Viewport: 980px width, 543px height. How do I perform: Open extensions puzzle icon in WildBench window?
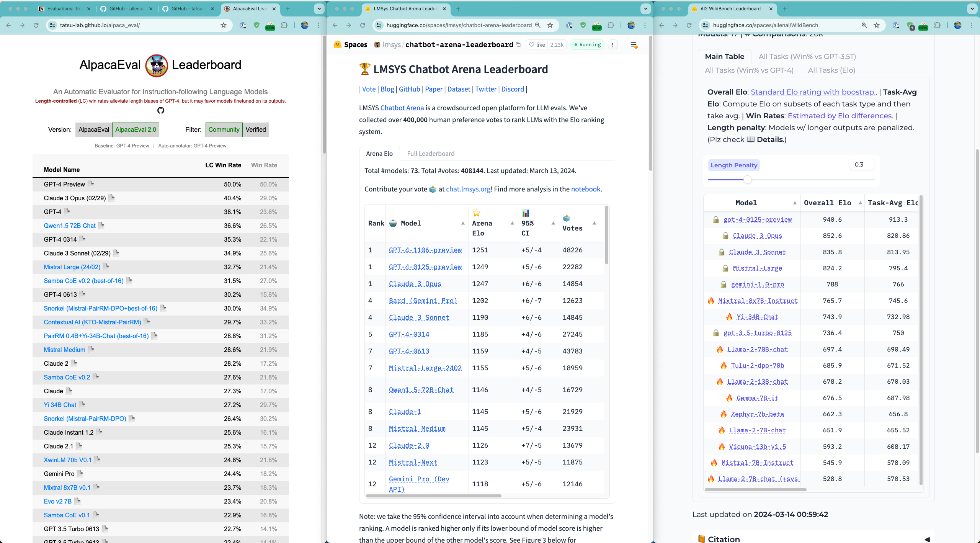[937, 25]
